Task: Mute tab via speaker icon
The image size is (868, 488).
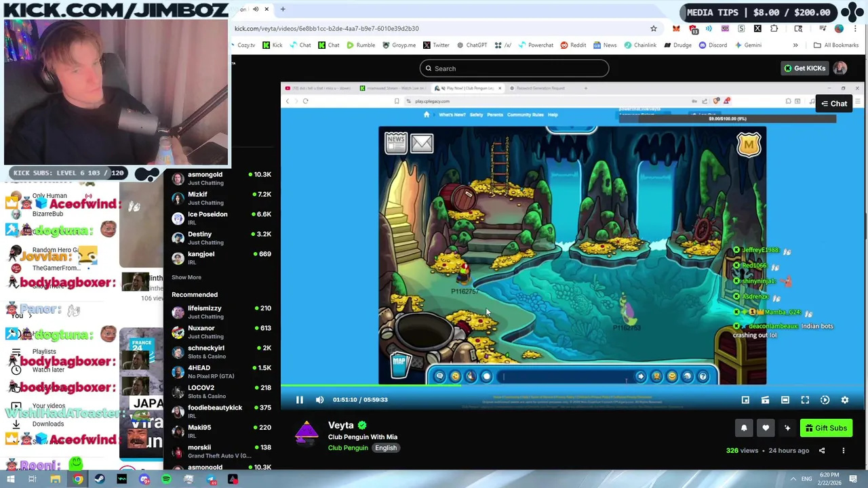Action: coord(256,9)
